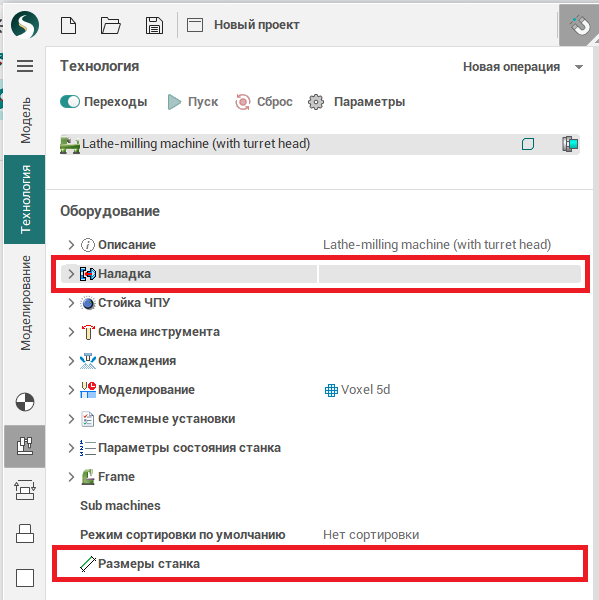Open the Новая операция dropdown

tap(523, 67)
